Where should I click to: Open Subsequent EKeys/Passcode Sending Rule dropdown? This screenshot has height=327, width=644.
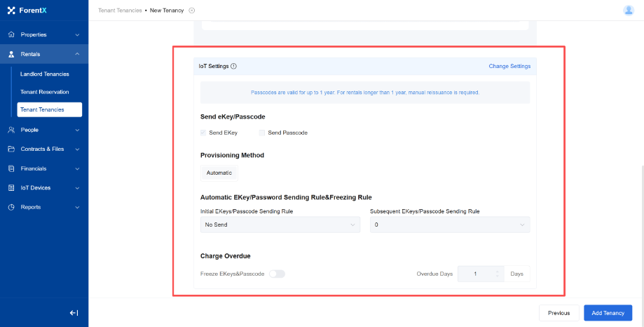(449, 225)
